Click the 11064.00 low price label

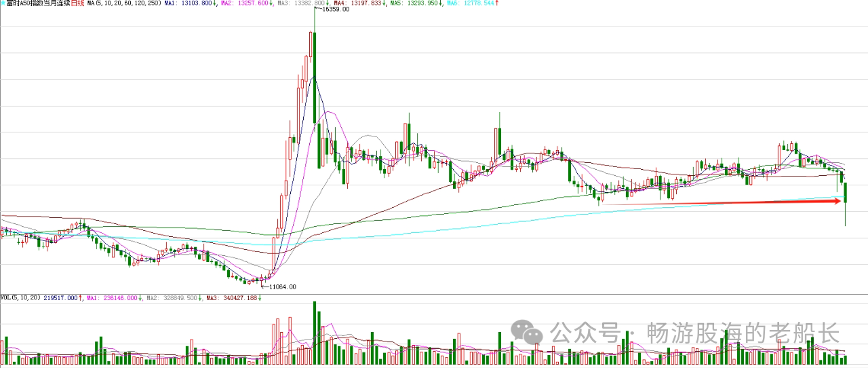(283, 287)
